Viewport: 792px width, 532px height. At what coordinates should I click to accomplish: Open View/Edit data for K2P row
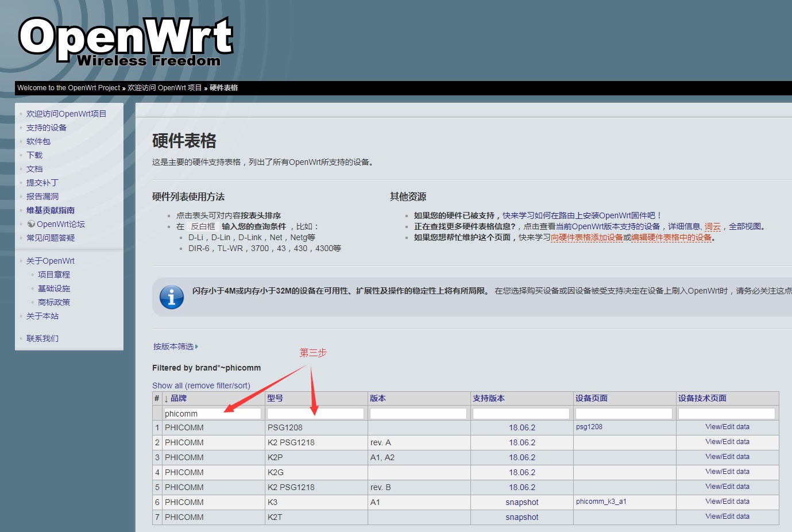click(728, 457)
